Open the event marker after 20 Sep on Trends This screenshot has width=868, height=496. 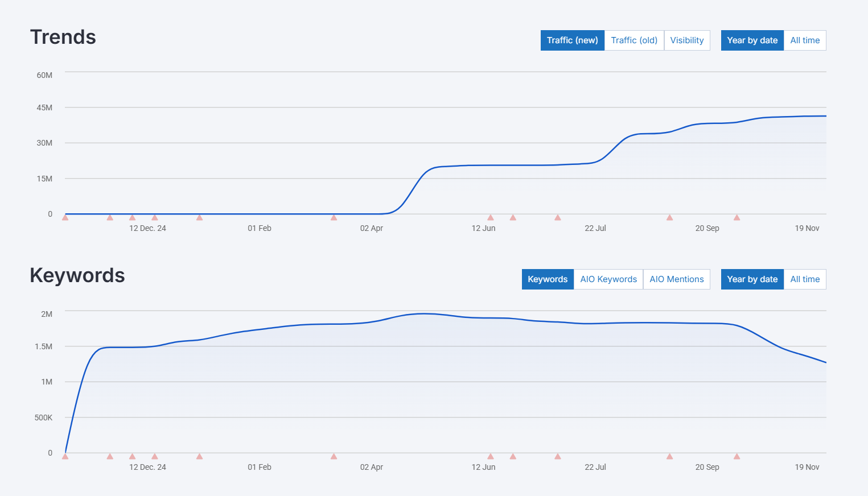pyautogui.click(x=737, y=217)
